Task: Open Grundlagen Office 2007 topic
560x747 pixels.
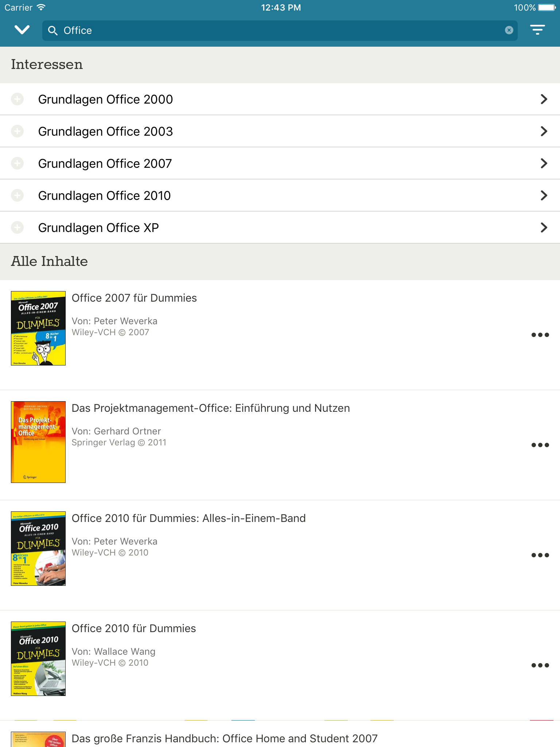Action: pos(280,163)
